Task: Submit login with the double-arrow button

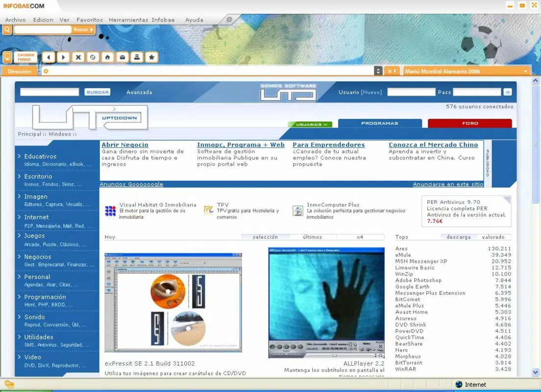Action: [x=508, y=92]
